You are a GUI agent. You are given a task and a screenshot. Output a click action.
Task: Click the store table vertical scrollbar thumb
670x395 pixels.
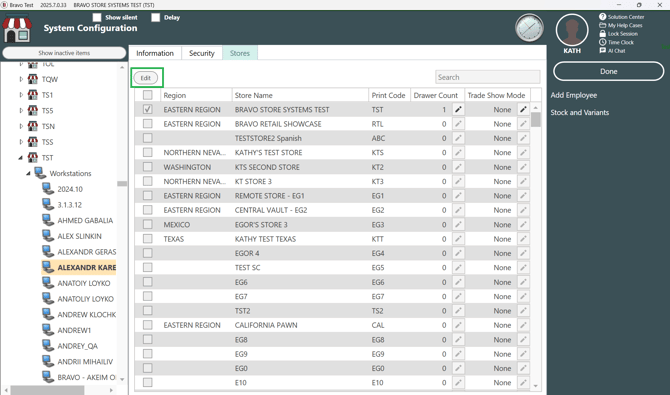click(535, 120)
